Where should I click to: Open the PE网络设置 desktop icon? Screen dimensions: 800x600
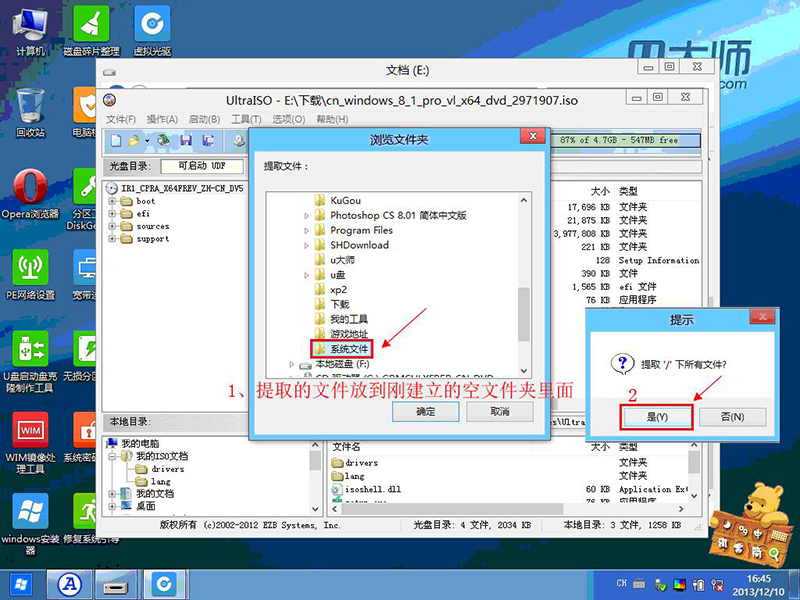click(31, 275)
